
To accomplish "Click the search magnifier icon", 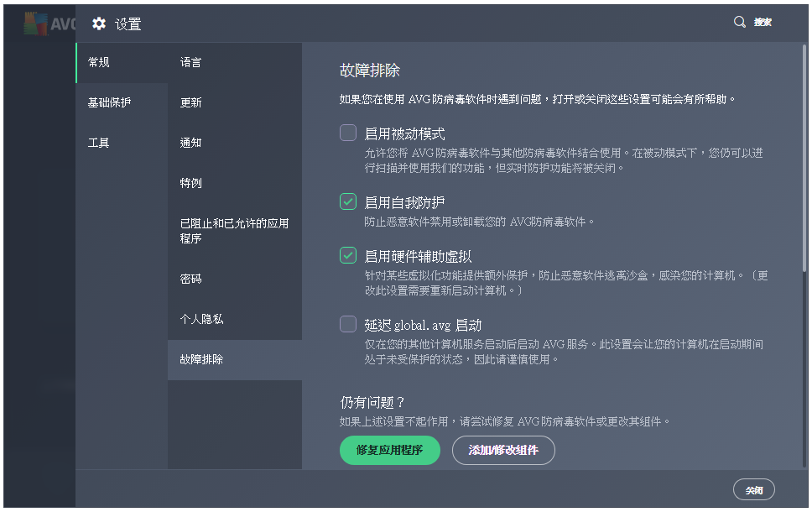I will pyautogui.click(x=739, y=23).
